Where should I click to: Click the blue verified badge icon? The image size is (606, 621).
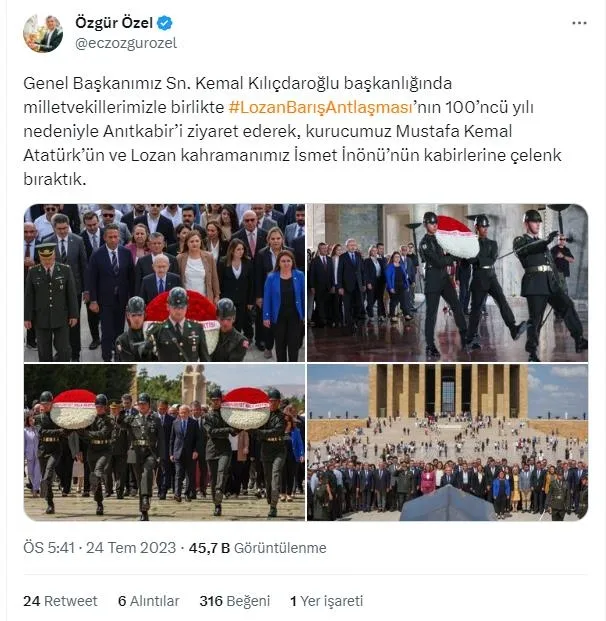tap(165, 23)
